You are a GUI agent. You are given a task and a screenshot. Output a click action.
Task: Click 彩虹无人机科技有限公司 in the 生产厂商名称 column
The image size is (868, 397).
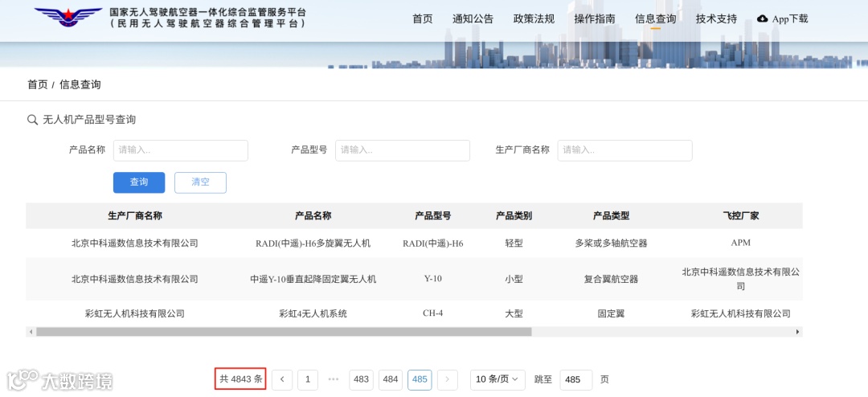pyautogui.click(x=134, y=314)
